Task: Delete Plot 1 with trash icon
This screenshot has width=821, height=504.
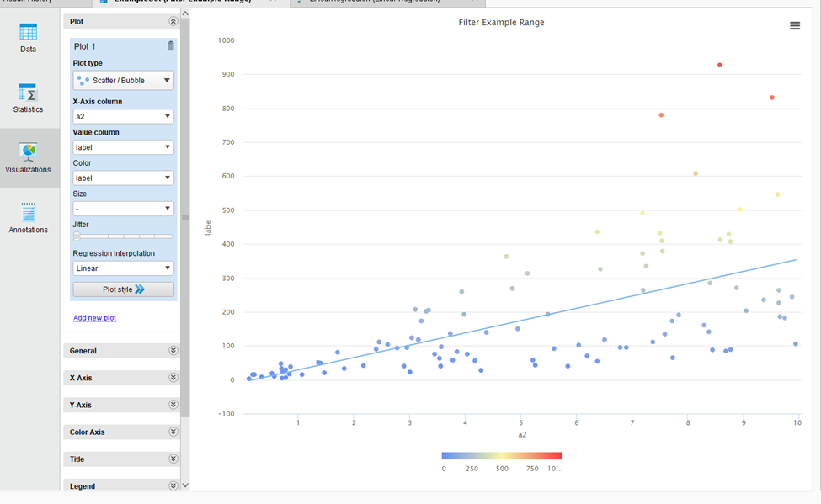Action: coord(171,46)
